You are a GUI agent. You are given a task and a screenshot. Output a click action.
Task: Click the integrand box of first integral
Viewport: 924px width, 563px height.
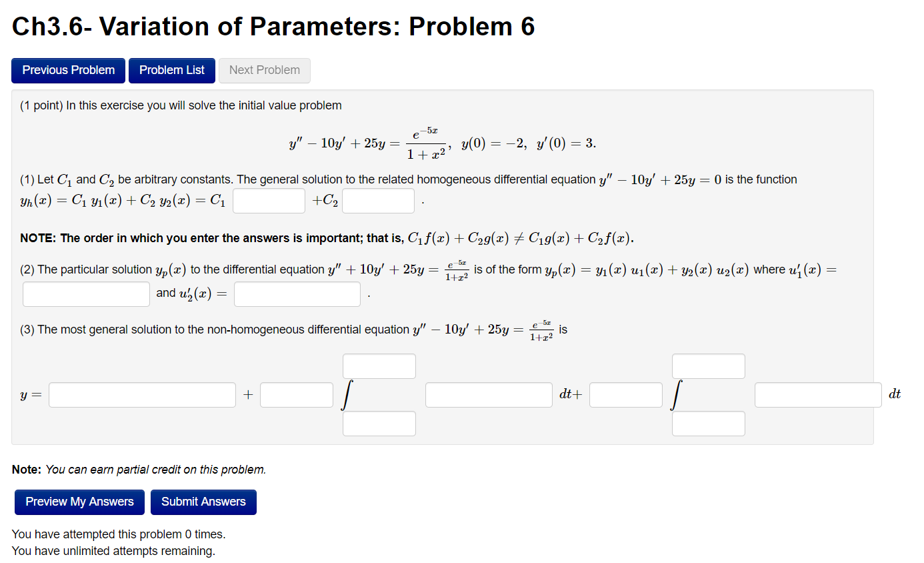pyautogui.click(x=488, y=394)
